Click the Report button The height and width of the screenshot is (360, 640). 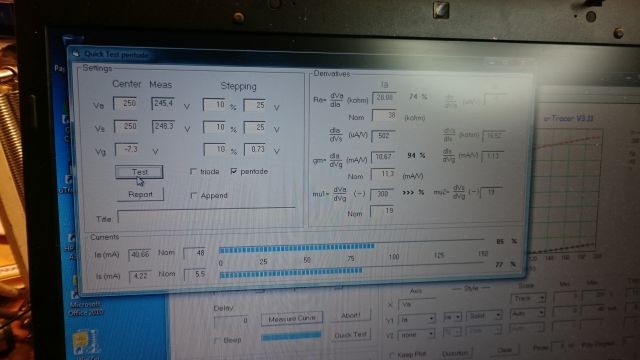coord(140,194)
